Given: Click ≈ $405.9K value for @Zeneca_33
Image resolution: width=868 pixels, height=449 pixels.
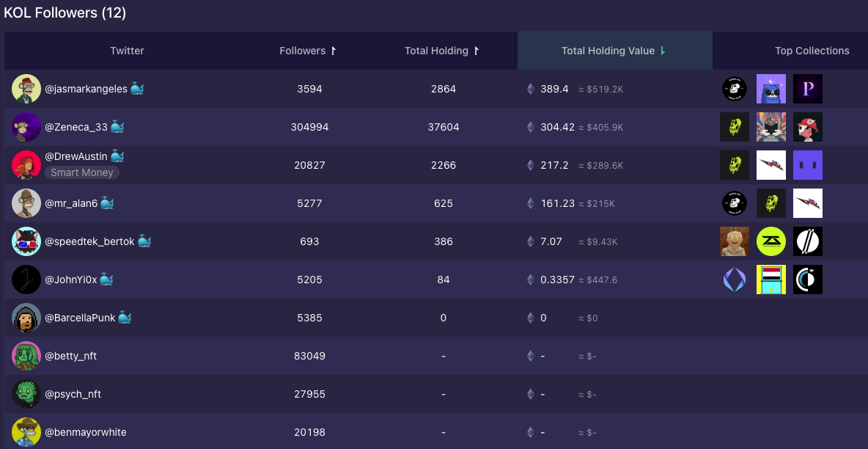Looking at the screenshot, I should pyautogui.click(x=601, y=127).
